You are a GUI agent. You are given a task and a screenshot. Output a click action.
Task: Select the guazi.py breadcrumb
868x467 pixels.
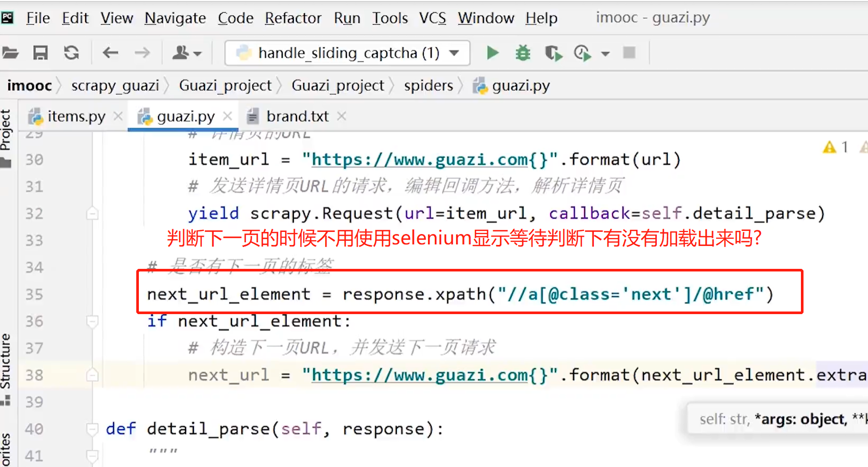click(x=512, y=85)
